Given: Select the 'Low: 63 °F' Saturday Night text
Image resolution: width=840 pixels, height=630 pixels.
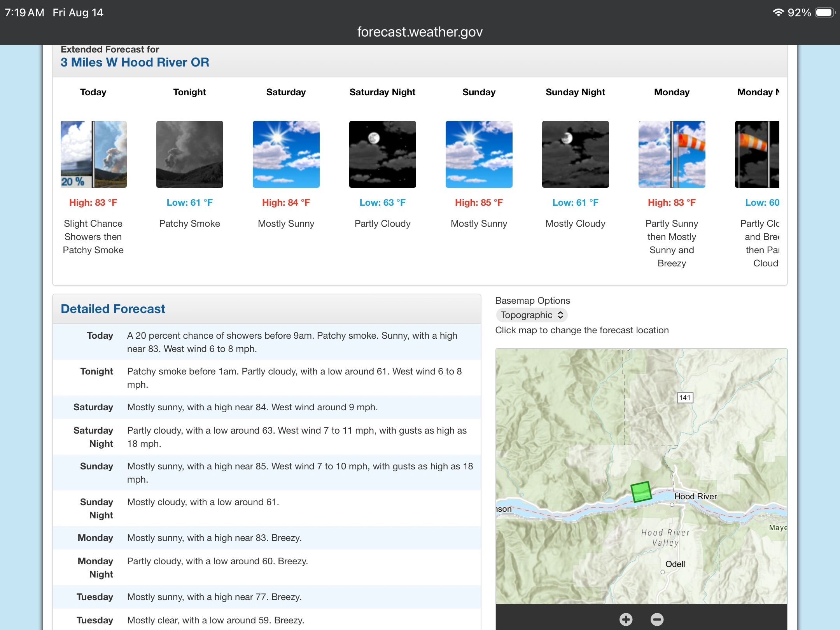Looking at the screenshot, I should (383, 203).
